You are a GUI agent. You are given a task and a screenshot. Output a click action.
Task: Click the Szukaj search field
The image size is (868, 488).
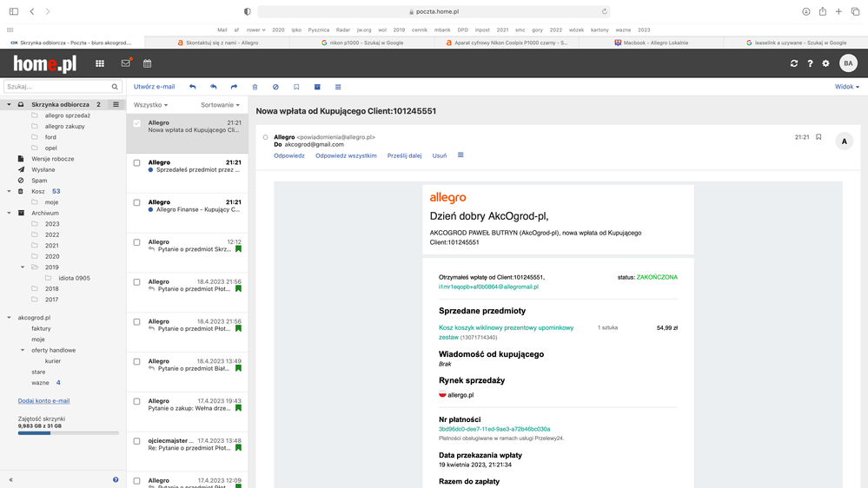tap(57, 87)
